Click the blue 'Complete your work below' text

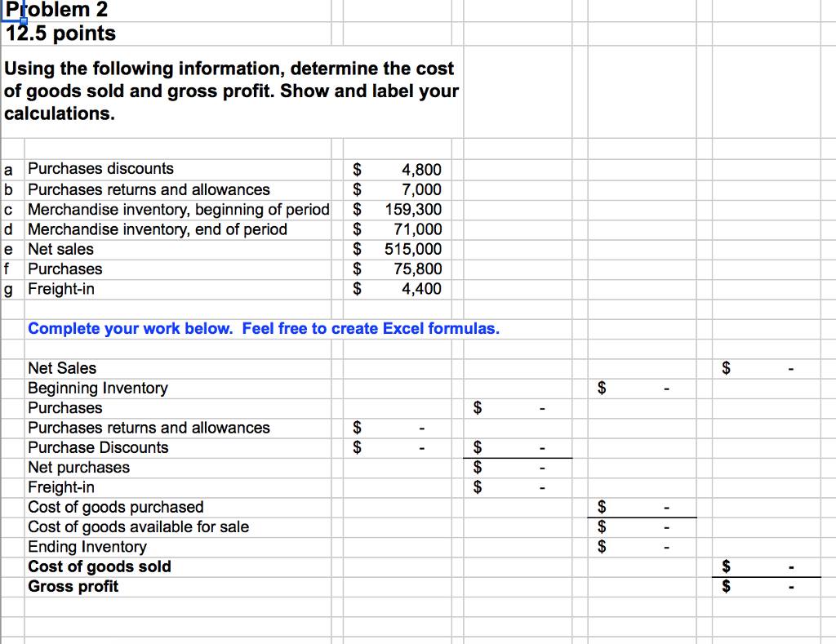pyautogui.click(x=264, y=328)
